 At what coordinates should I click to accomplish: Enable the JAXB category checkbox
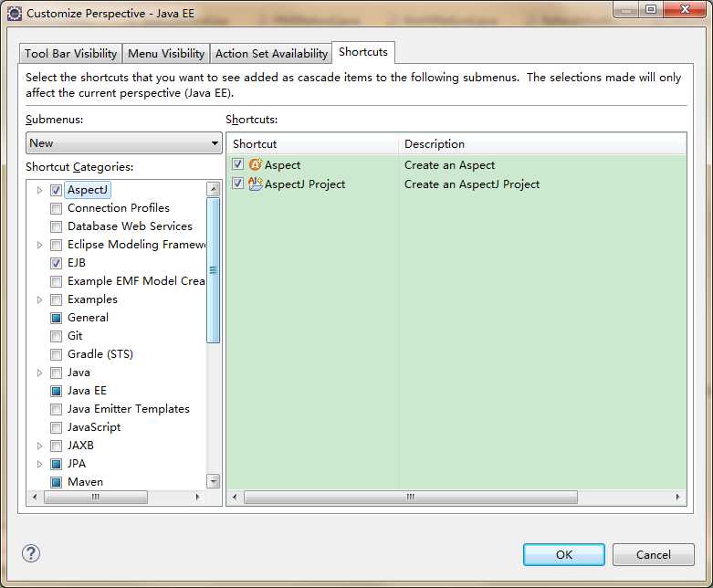56,446
